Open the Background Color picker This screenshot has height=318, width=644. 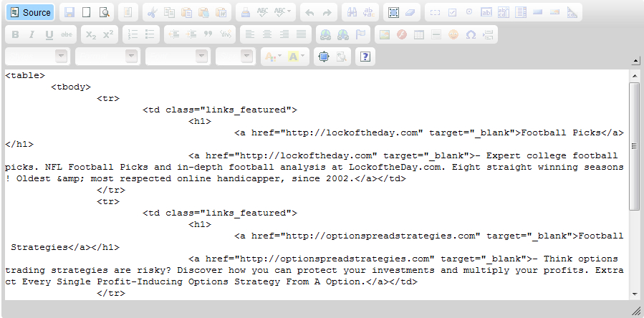point(296,57)
